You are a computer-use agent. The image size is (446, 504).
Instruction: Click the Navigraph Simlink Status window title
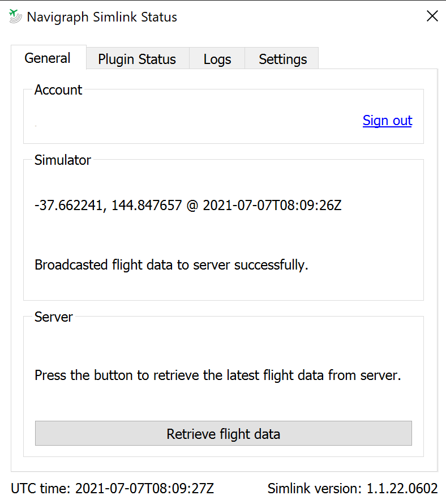coord(102,17)
